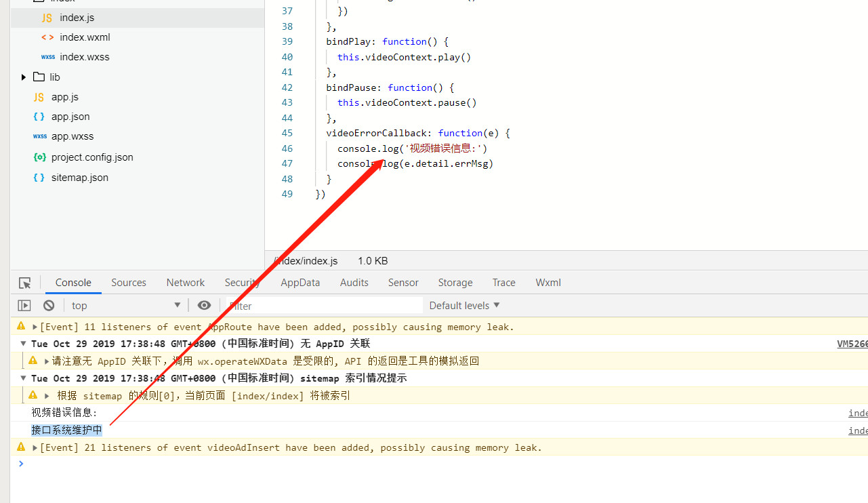Expand the lib folder

pyautogui.click(x=24, y=77)
